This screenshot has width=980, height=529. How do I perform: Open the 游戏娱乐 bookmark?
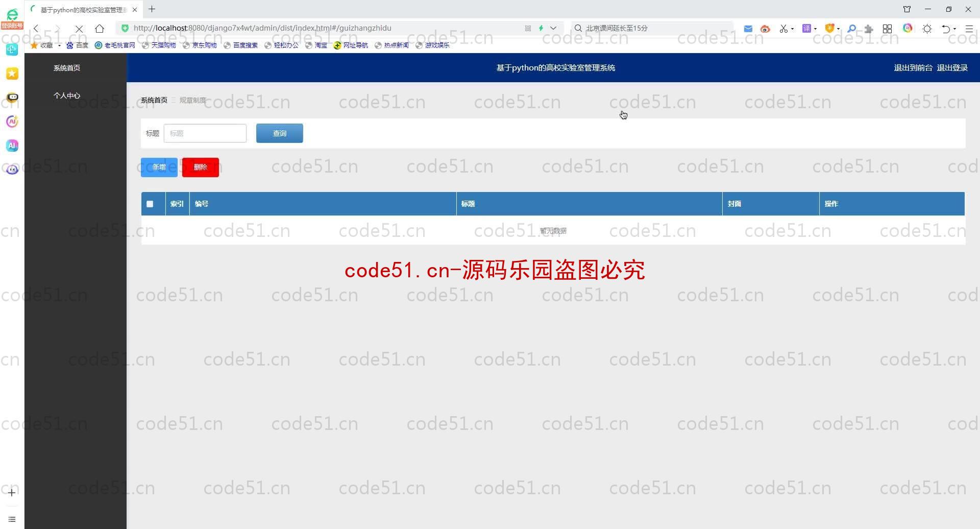pyautogui.click(x=432, y=45)
